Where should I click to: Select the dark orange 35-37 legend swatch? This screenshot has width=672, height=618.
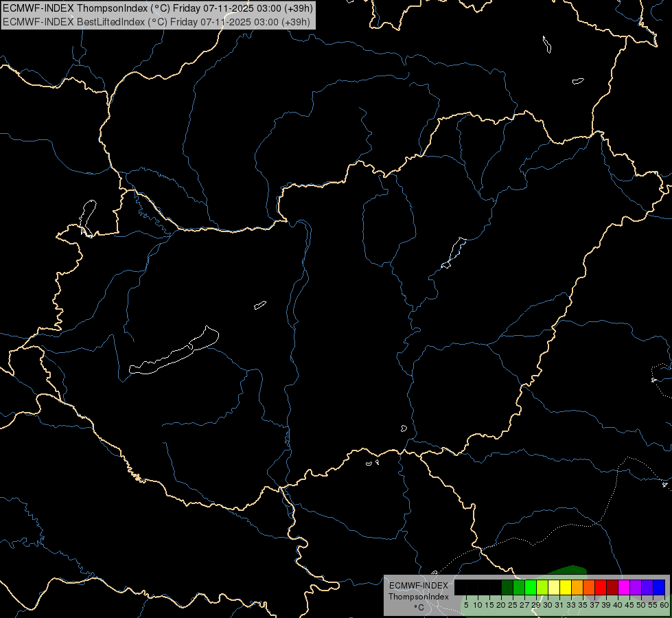[x=589, y=587]
